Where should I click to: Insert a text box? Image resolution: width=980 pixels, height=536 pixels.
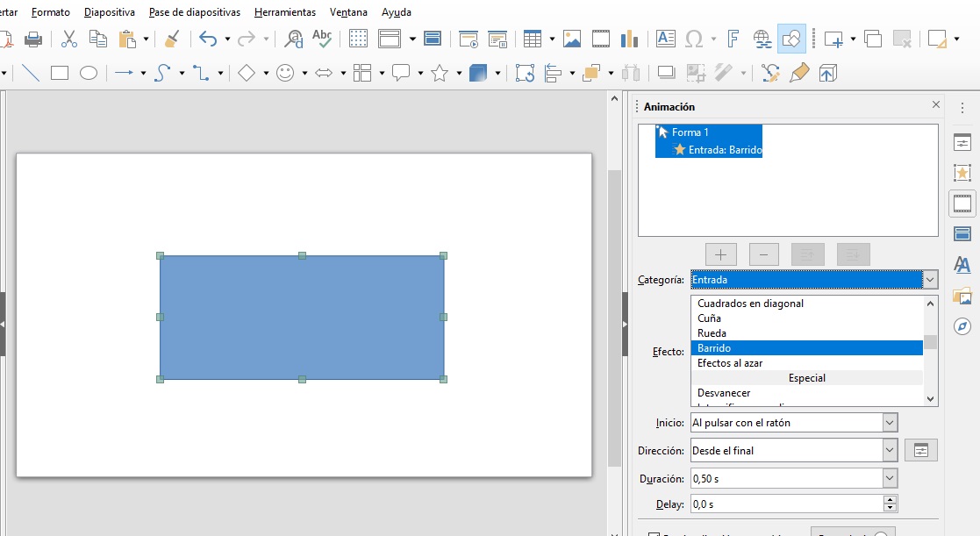[x=666, y=39]
